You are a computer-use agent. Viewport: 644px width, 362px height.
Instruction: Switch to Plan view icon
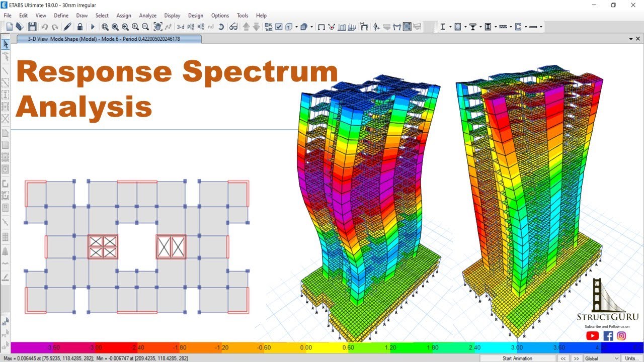click(x=191, y=27)
